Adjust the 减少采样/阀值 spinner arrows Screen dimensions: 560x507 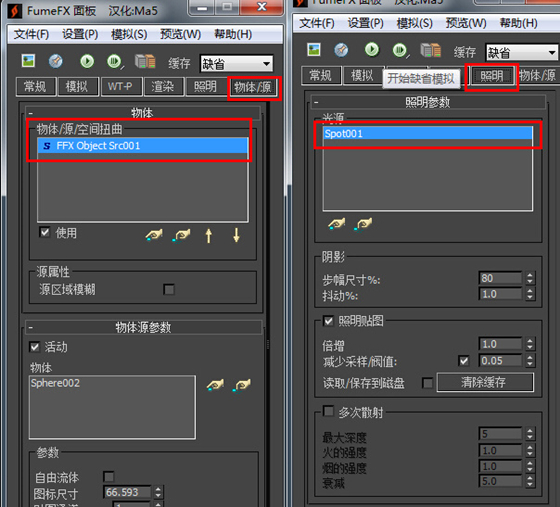(x=530, y=361)
